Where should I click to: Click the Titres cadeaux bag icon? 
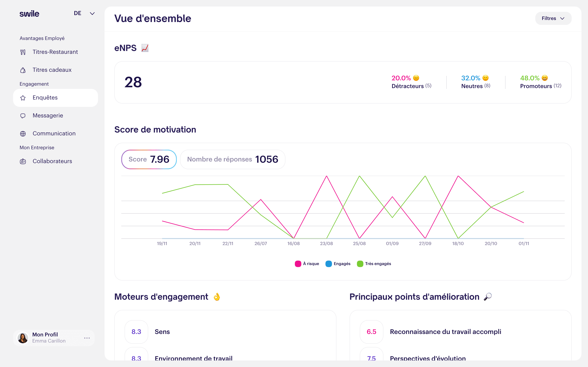(23, 70)
